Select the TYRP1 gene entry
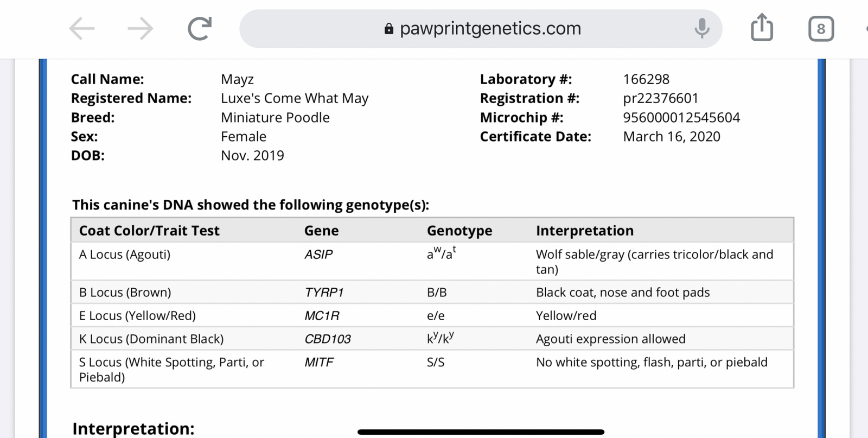The height and width of the screenshot is (438, 868). pyautogui.click(x=324, y=293)
